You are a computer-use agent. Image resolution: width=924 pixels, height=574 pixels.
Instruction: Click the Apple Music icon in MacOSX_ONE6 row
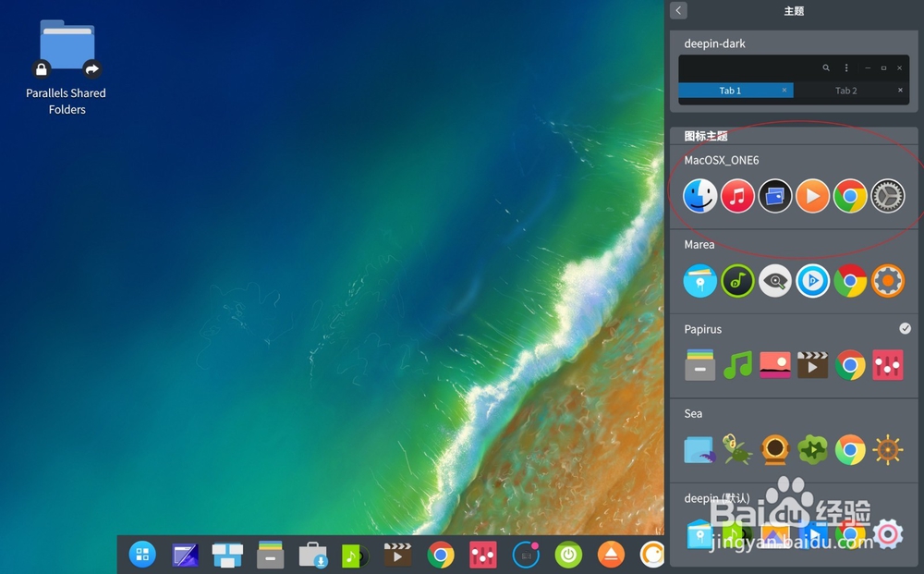(737, 196)
